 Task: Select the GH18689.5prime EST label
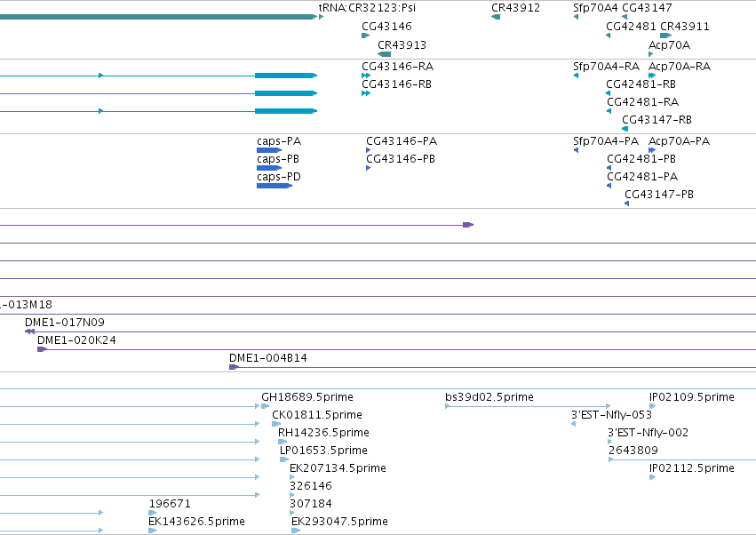307,397
